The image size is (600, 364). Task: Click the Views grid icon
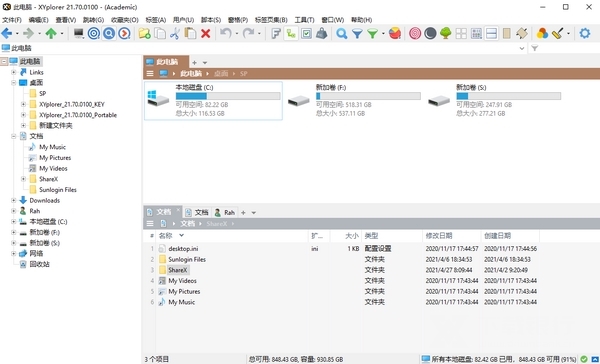pyautogui.click(x=476, y=34)
